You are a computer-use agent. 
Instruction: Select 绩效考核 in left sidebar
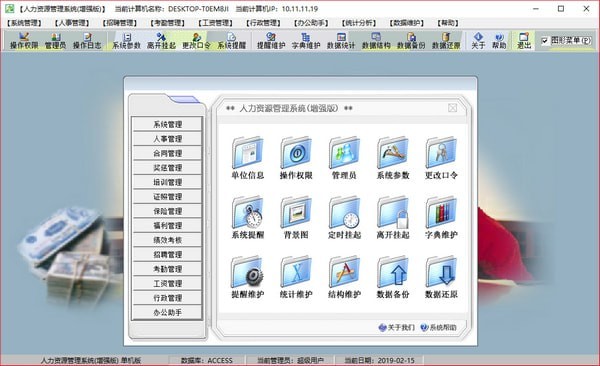pyautogui.click(x=167, y=240)
